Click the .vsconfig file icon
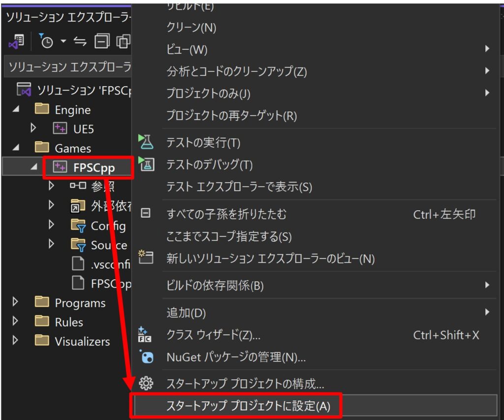The height and width of the screenshot is (420, 504). [x=78, y=264]
